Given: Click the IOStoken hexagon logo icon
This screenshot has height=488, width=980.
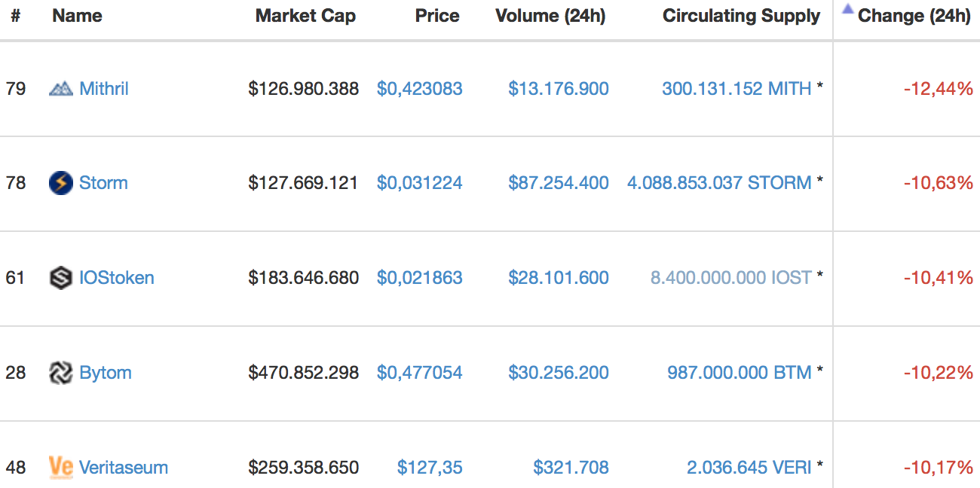Looking at the screenshot, I should point(60,278).
